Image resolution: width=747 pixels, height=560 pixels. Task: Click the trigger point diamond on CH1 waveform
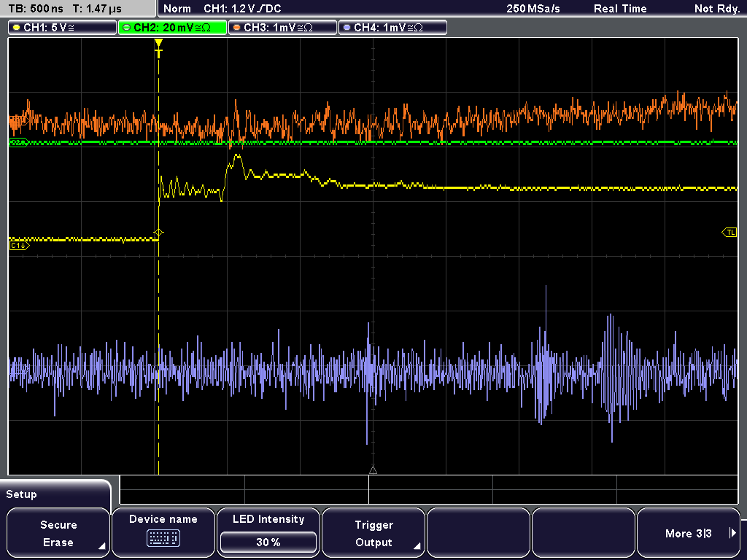click(x=158, y=233)
